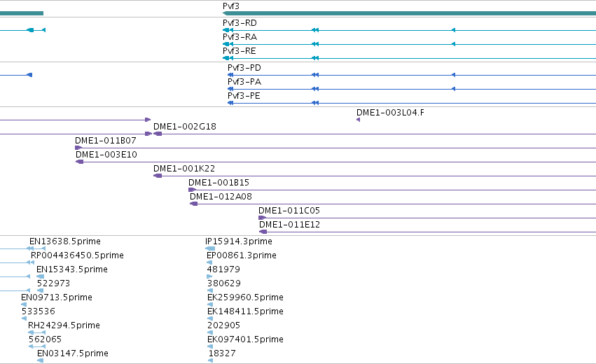The height and width of the screenshot is (364, 596).
Task: Select feature 18327
Action: pyautogui.click(x=222, y=353)
